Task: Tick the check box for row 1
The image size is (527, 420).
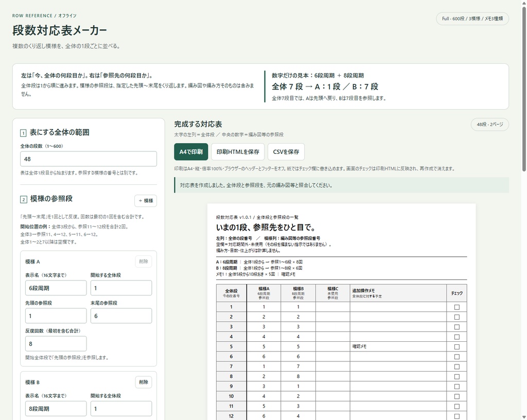Action: [x=457, y=307]
